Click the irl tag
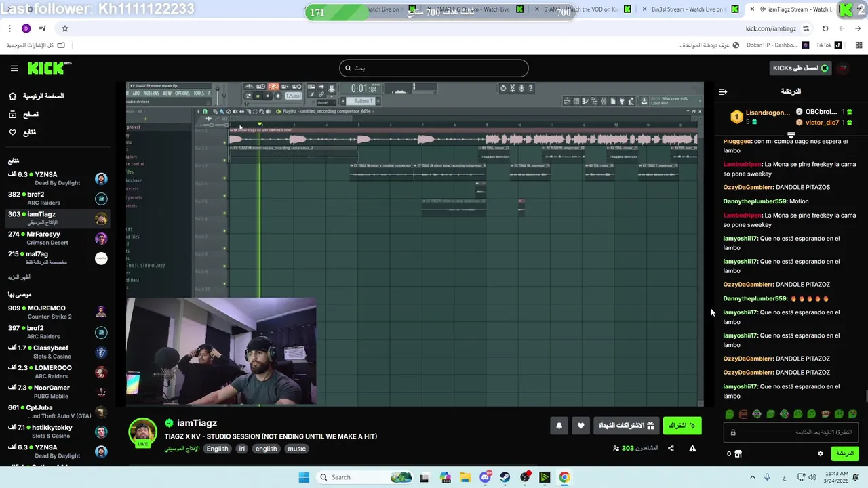This screenshot has height=488, width=868. [x=241, y=449]
